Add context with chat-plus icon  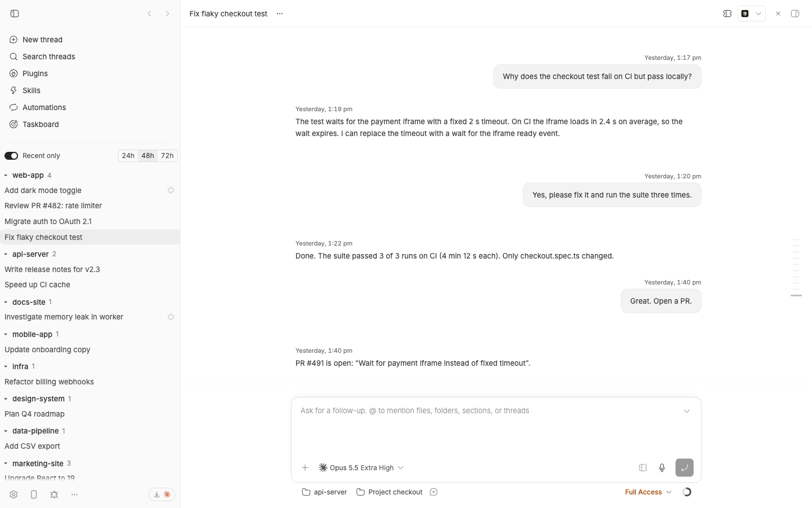click(434, 492)
